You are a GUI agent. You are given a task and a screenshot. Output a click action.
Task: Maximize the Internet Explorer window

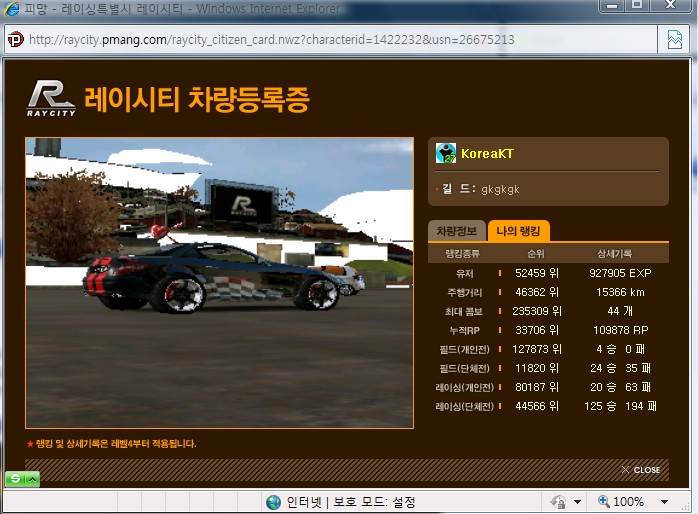point(635,6)
